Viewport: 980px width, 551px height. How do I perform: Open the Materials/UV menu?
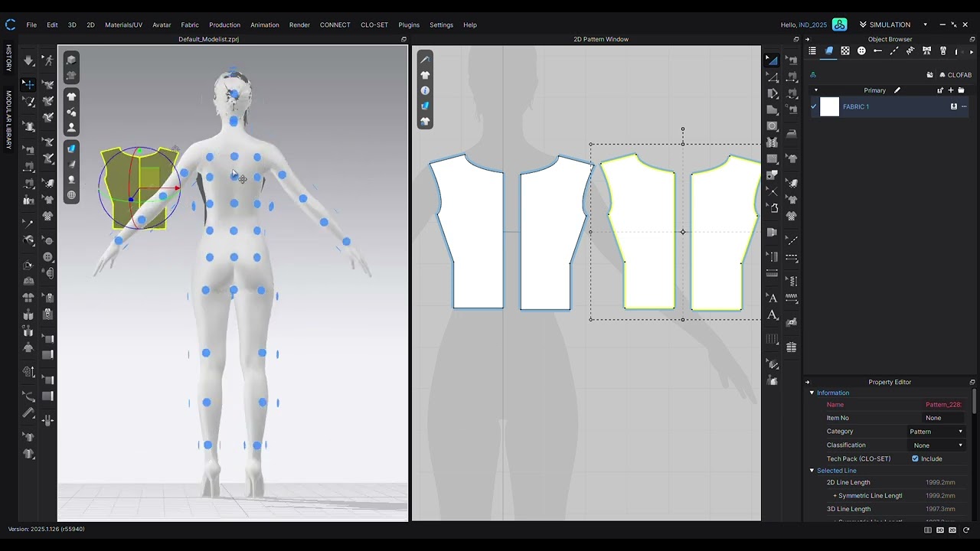click(x=123, y=24)
